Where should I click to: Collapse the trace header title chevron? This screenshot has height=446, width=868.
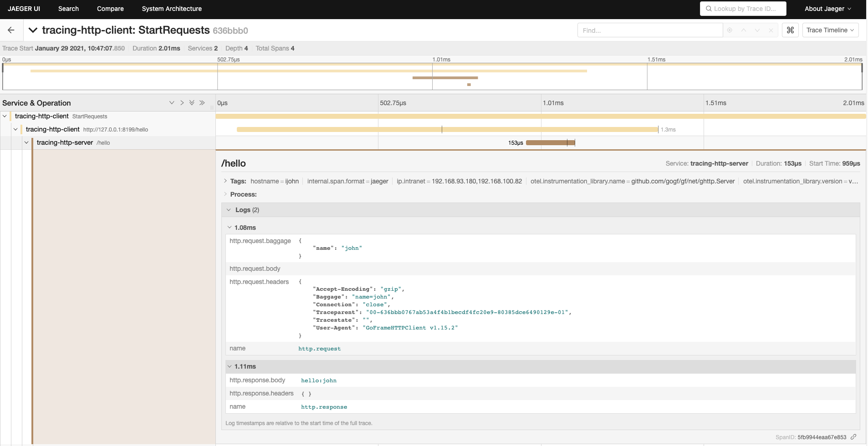coord(33,30)
